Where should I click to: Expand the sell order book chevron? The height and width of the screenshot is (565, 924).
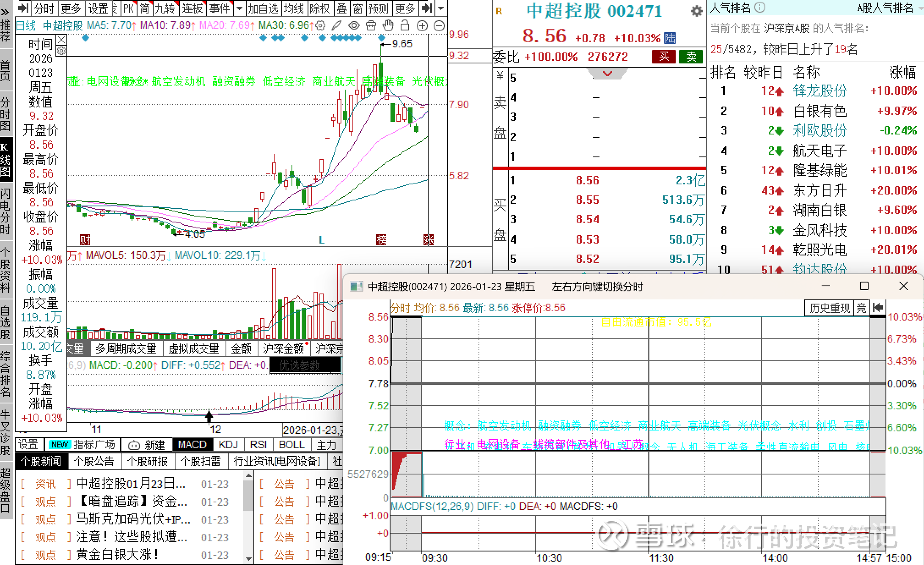tap(608, 74)
